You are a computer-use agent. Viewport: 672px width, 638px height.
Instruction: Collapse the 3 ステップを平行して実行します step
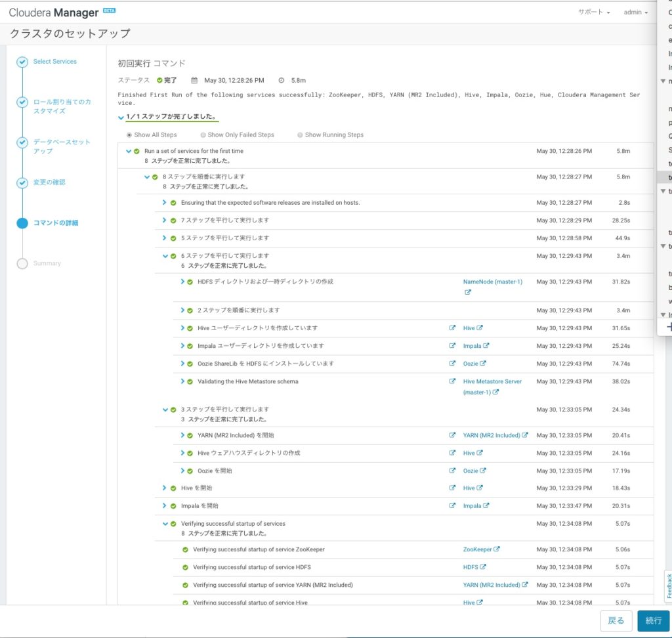[x=165, y=410]
